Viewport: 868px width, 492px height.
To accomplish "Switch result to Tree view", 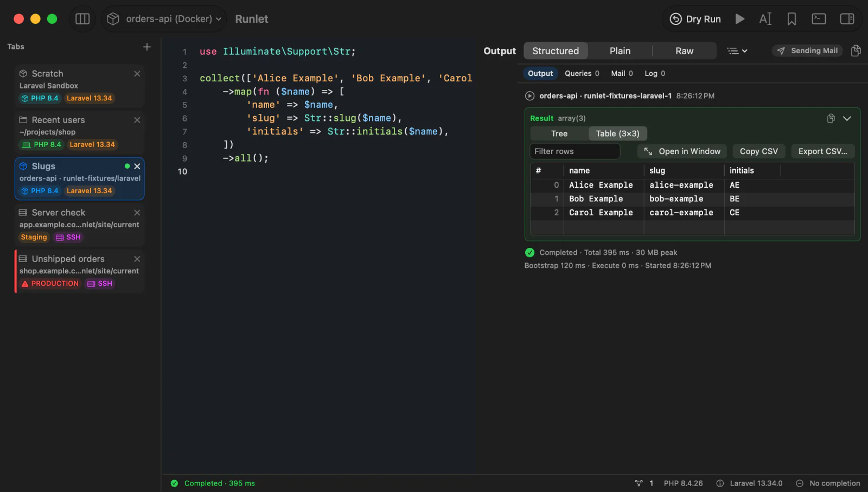I will 559,134.
